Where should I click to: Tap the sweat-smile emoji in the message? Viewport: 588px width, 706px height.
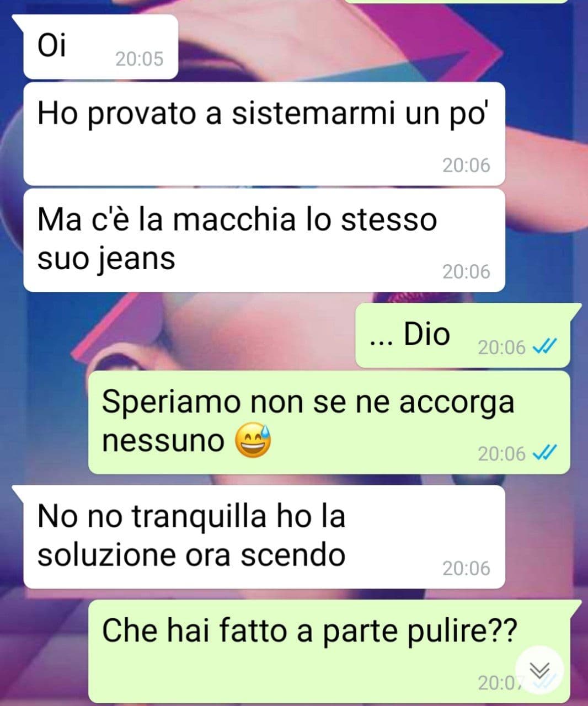253,441
